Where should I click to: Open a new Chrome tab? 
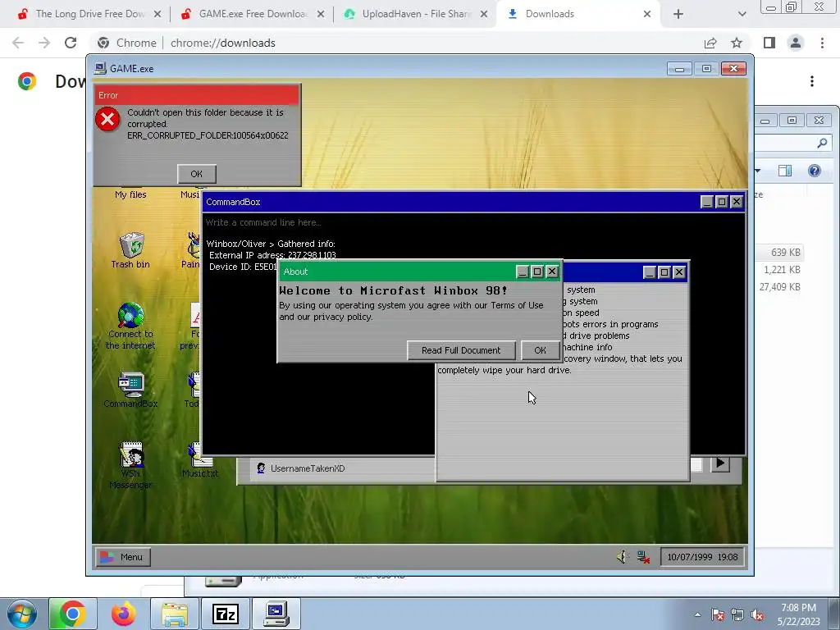click(678, 14)
